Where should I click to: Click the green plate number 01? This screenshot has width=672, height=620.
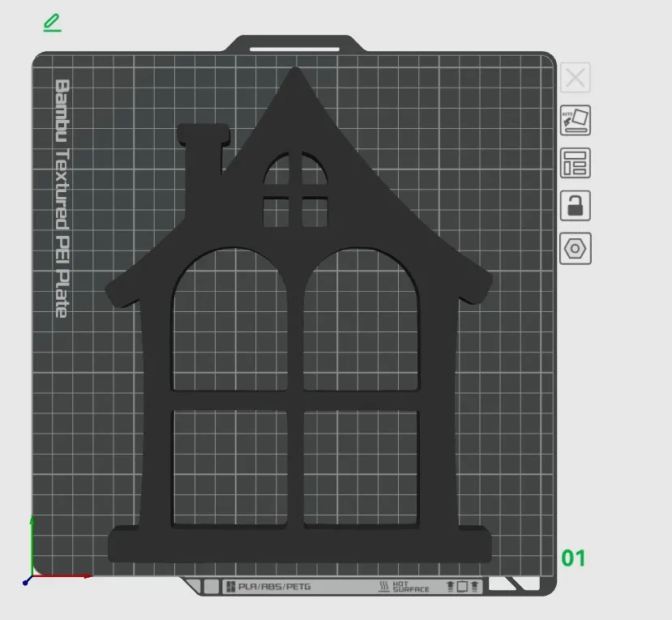click(573, 558)
